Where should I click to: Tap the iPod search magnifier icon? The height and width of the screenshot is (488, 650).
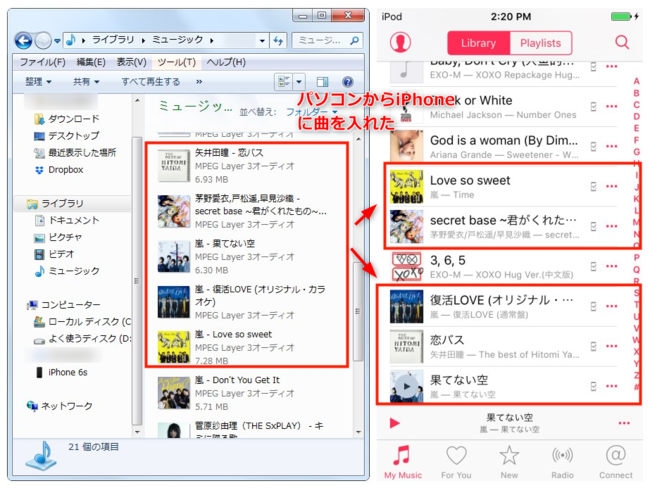(x=622, y=42)
